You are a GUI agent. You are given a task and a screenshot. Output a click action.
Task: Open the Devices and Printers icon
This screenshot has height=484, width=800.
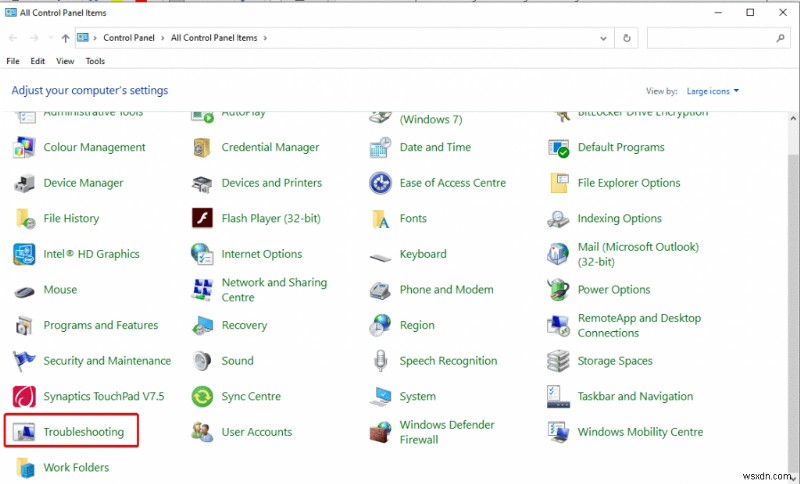202,183
